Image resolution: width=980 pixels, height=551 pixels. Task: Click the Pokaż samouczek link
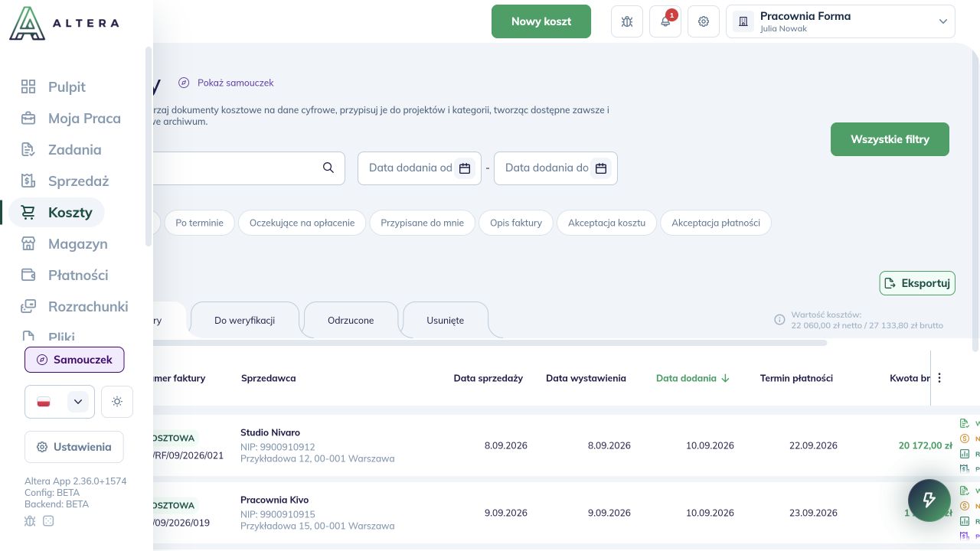[x=226, y=83]
